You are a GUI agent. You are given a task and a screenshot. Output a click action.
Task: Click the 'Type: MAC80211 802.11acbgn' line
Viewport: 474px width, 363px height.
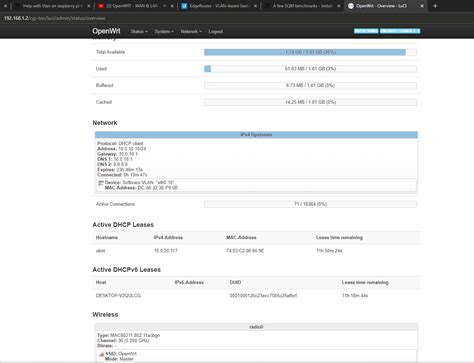129,335
